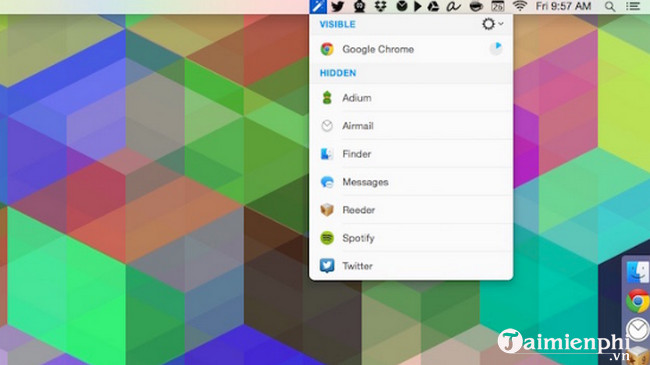Screen dimensions: 650x365
Task: Click the blue Twitter icon in list
Action: 327,266
